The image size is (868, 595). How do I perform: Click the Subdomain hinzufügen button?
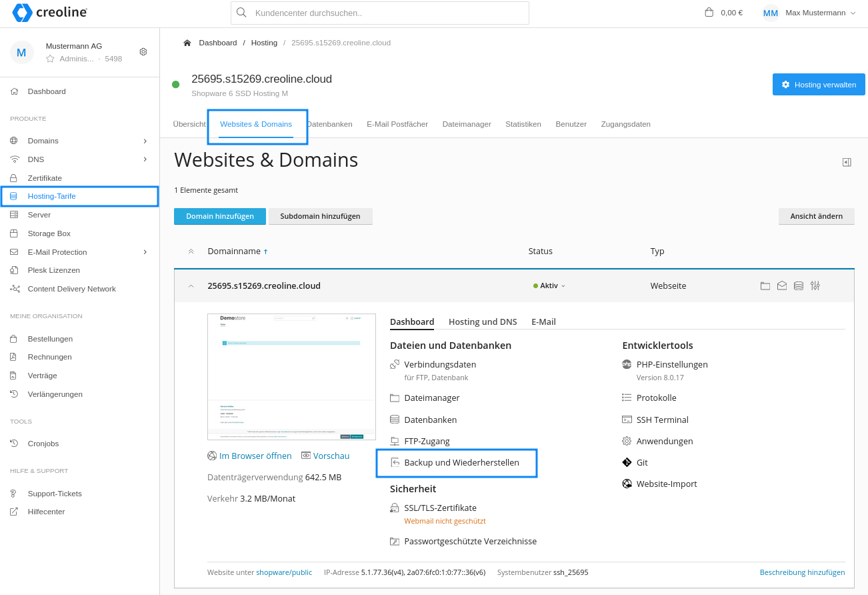click(320, 216)
